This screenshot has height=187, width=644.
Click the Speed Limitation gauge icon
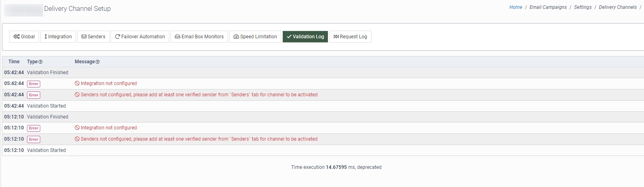pyautogui.click(x=236, y=37)
